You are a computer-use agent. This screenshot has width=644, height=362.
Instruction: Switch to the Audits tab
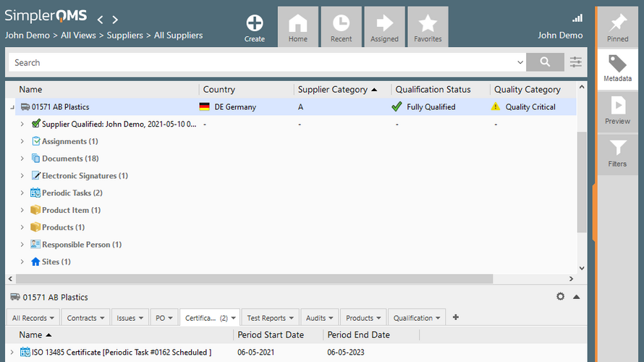point(320,318)
